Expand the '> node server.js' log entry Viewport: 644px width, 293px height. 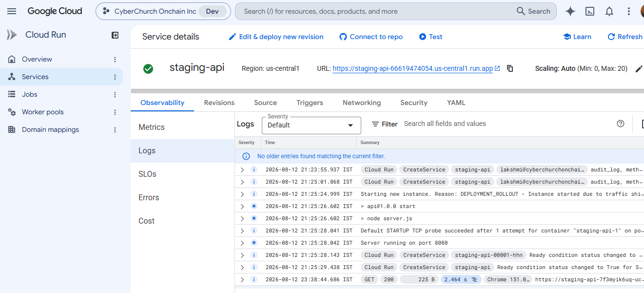[x=242, y=218]
